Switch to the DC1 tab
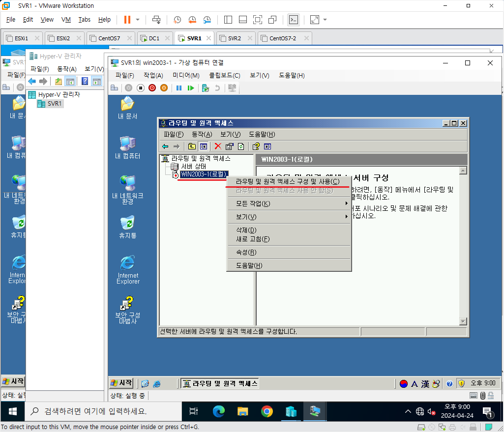Image resolution: width=504 pixels, height=432 pixels. 154,38
